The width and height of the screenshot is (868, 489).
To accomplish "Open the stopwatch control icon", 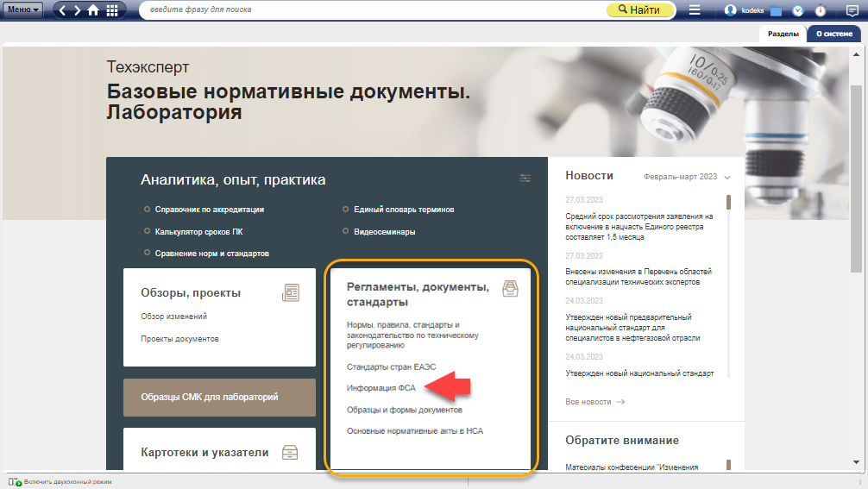I will (821, 10).
